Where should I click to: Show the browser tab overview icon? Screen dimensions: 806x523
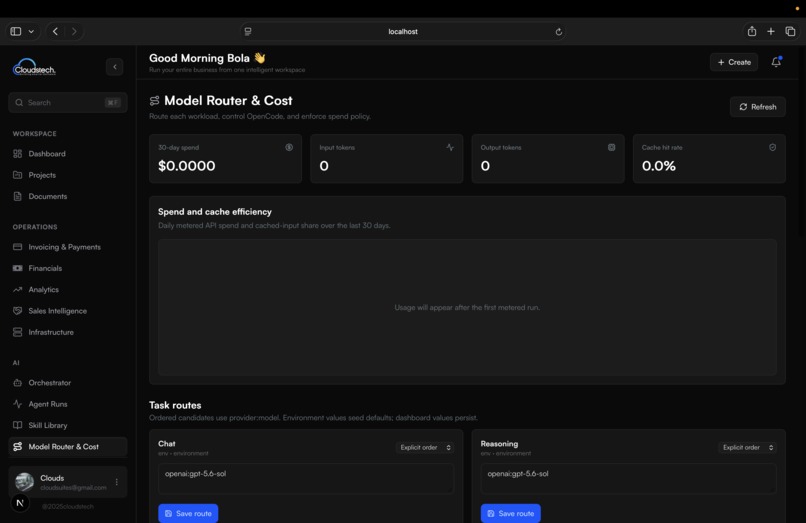point(790,31)
